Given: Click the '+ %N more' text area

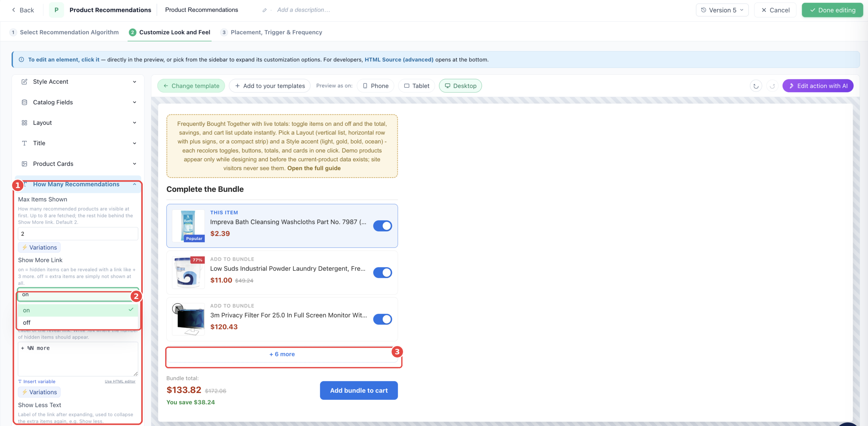Looking at the screenshot, I should point(78,359).
